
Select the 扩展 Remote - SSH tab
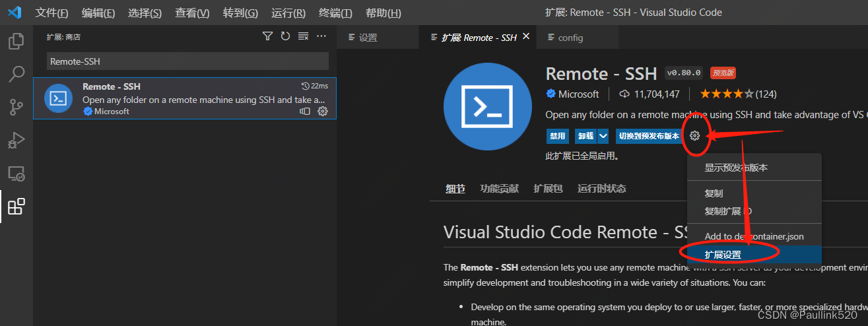pos(478,38)
